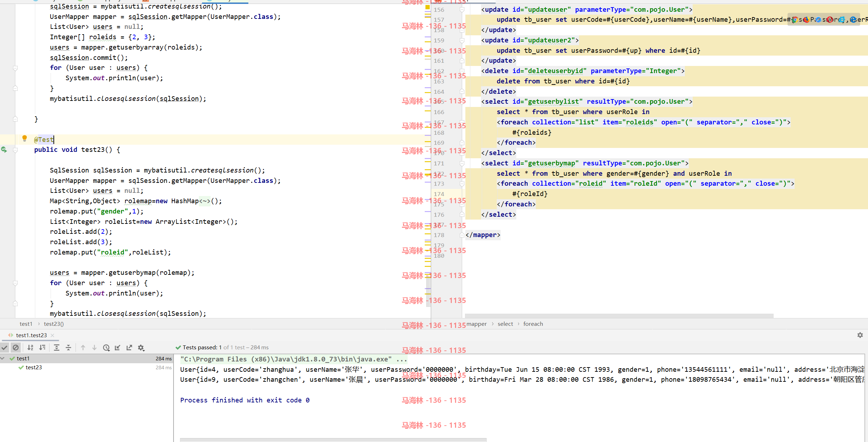Screen dimensions: 868x442
Task: Click the closing </mapper> tag
Action: tap(483, 235)
